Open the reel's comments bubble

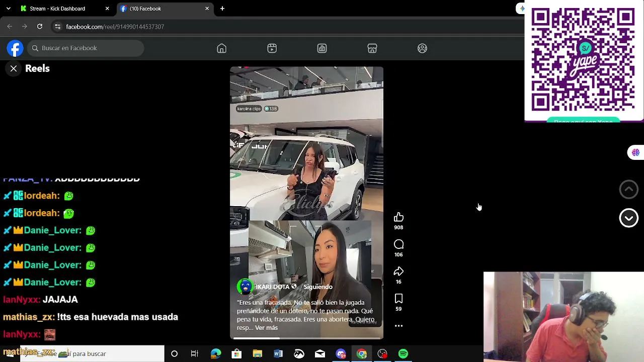(x=398, y=244)
